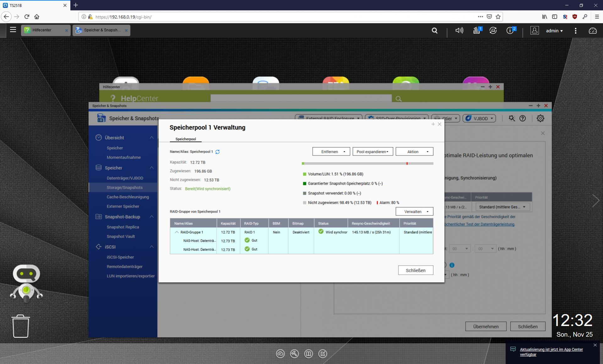Open the desktop trash bin

[x=21, y=326]
